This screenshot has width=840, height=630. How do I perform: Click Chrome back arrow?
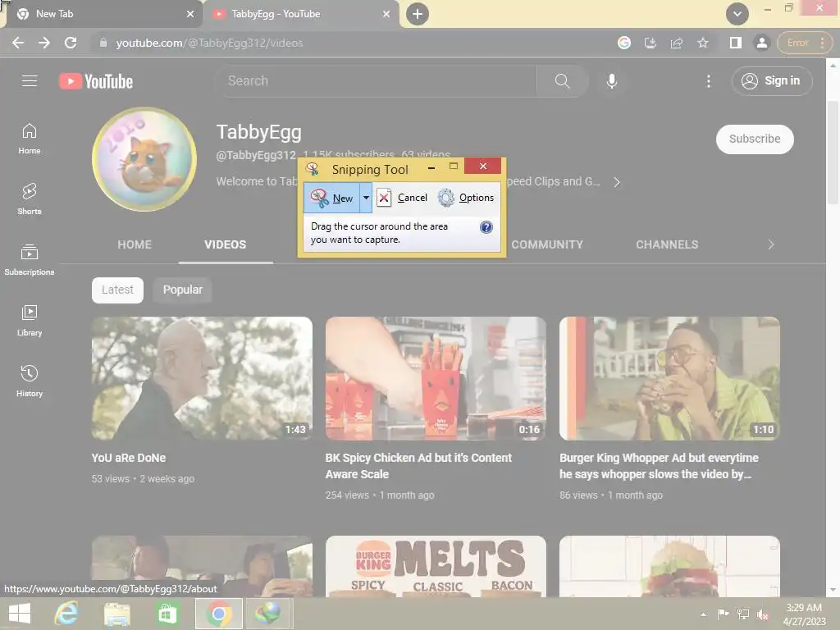click(18, 43)
